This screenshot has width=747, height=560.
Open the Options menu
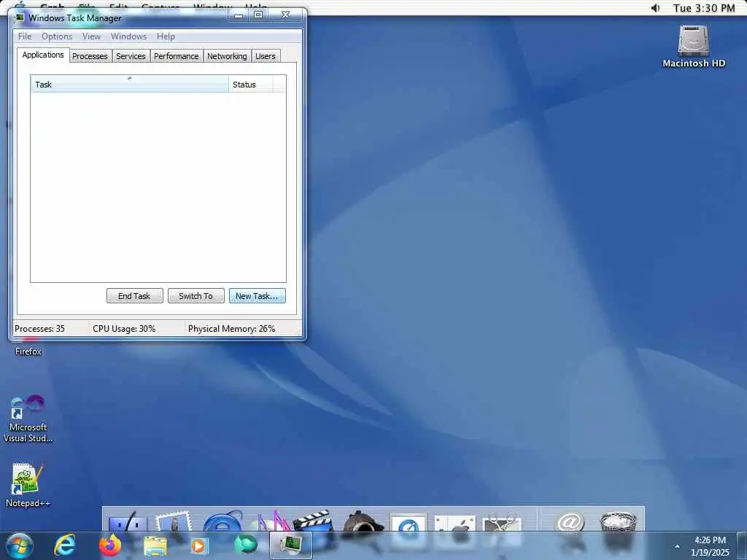(x=57, y=36)
